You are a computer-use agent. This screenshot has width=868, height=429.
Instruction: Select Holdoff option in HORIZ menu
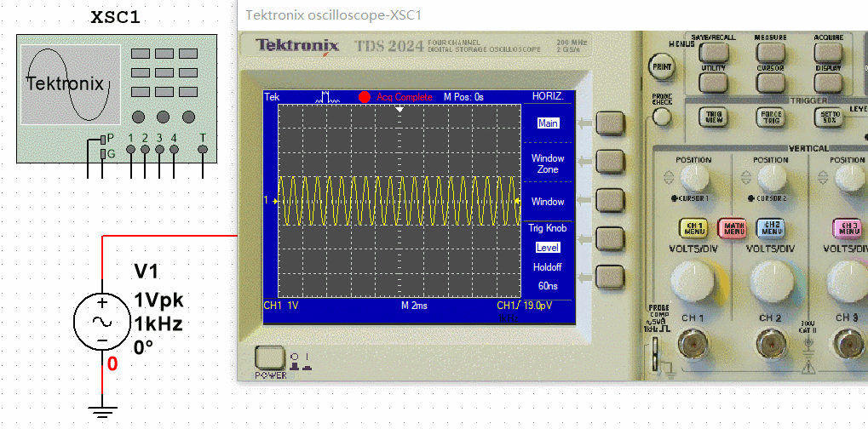[x=548, y=267]
